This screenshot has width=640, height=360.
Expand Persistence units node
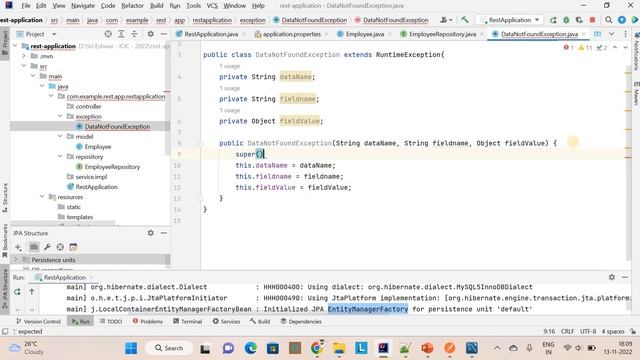coord(16,260)
